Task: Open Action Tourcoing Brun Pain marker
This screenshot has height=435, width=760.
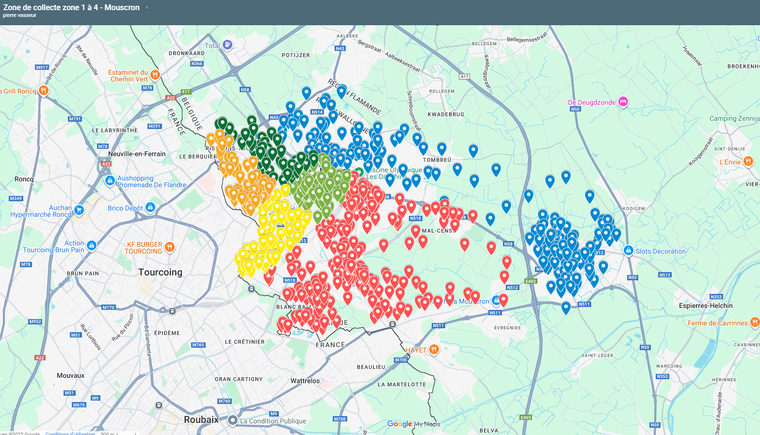Action: (92, 245)
